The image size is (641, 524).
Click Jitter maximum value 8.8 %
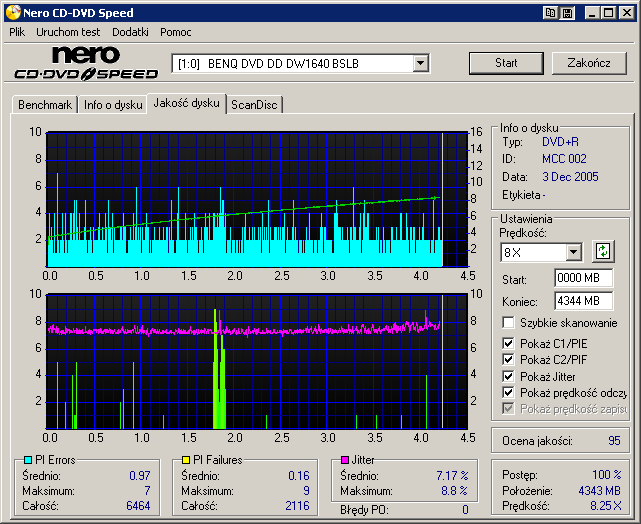point(454,490)
